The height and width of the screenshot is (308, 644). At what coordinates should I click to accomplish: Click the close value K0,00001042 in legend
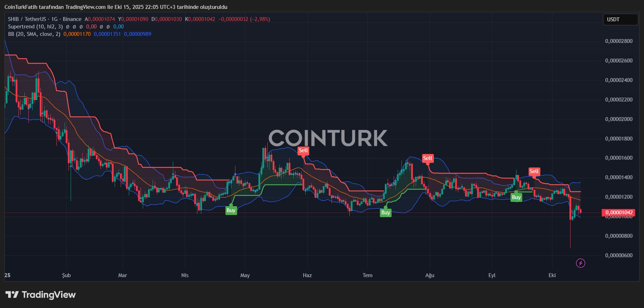[x=200, y=19]
